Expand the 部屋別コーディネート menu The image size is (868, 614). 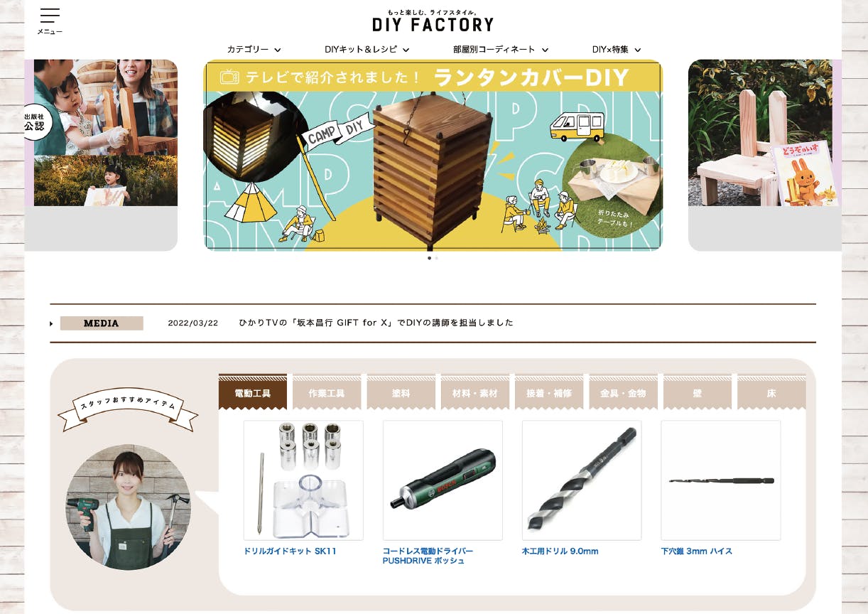pyautogui.click(x=501, y=50)
